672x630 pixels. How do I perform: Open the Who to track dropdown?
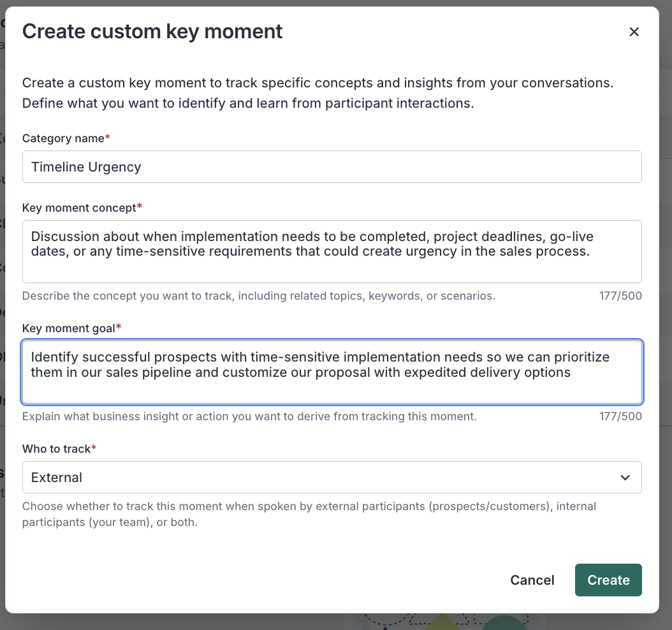click(x=332, y=477)
